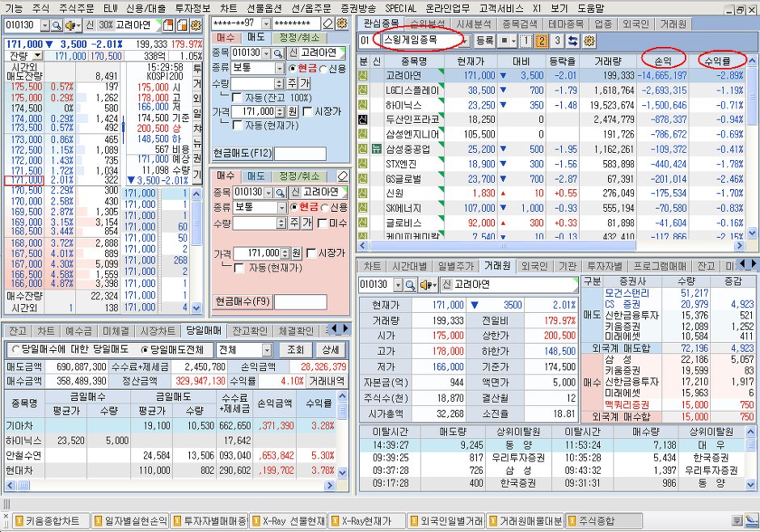Viewport: 760px width, 532px height.
Task: Open gear settings beside account password eraser
Action: coord(342,23)
